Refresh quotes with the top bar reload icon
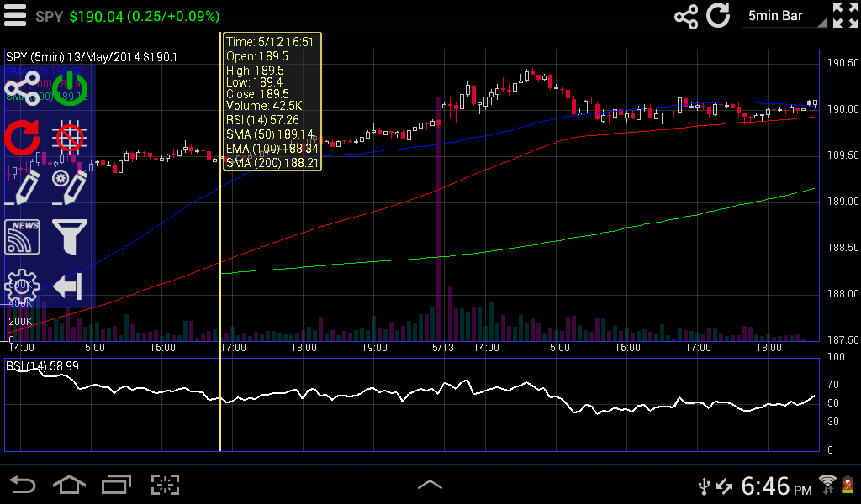Screen dimensions: 861x504 click(x=718, y=15)
